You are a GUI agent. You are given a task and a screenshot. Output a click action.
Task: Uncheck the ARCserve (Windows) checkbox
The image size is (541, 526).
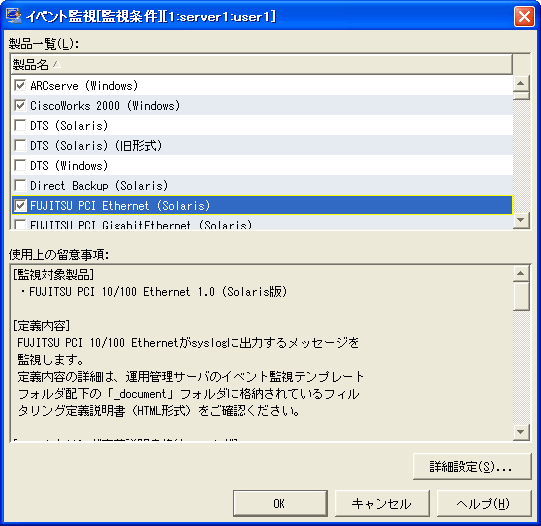(x=20, y=85)
